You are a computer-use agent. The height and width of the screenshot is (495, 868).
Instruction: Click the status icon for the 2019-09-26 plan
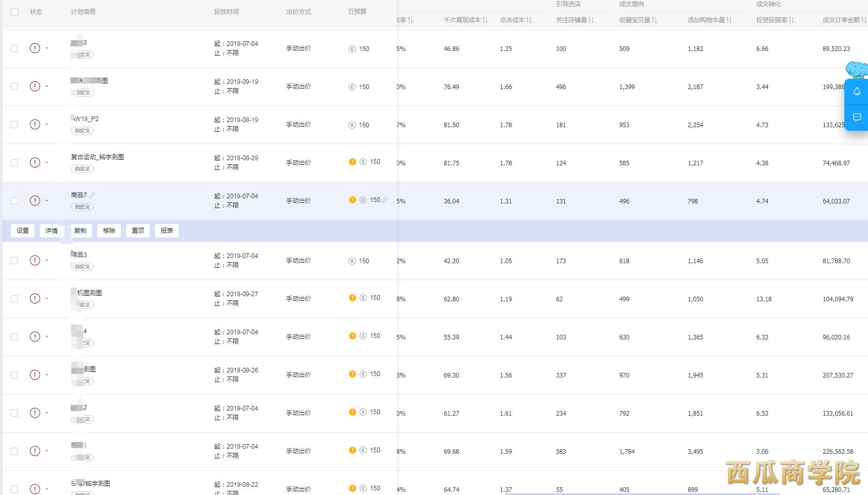coord(35,375)
